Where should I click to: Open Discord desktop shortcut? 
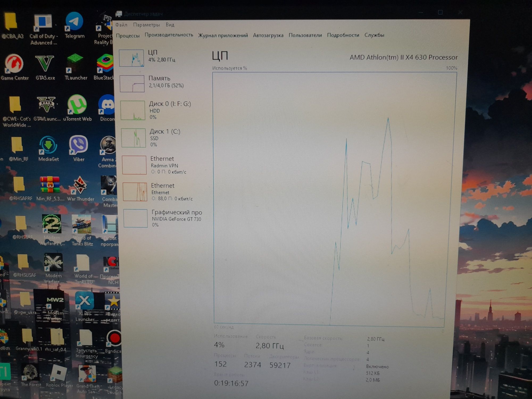[107, 108]
